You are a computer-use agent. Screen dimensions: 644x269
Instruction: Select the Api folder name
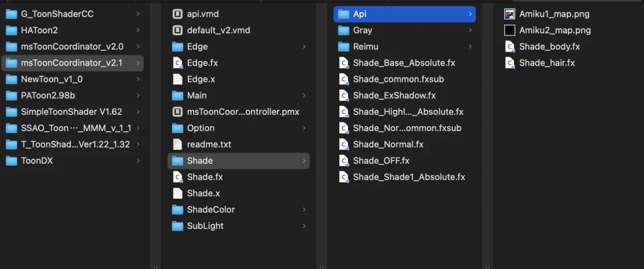(x=360, y=14)
